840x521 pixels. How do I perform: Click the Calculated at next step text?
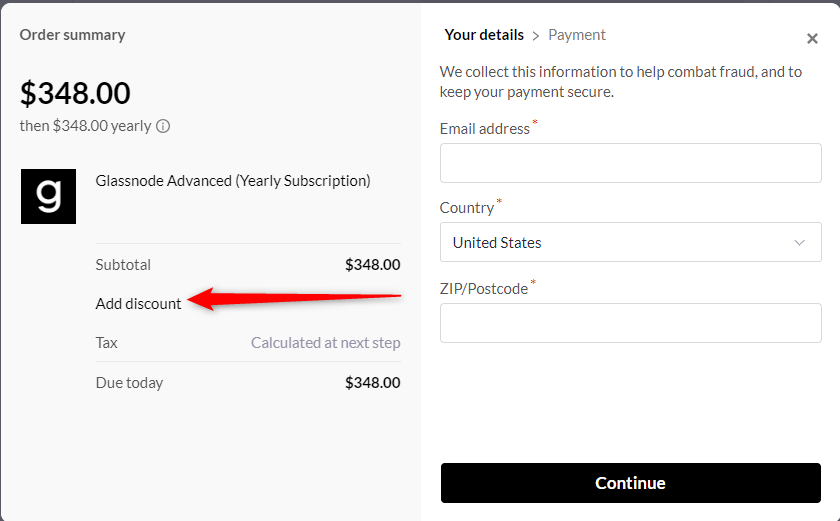(325, 342)
